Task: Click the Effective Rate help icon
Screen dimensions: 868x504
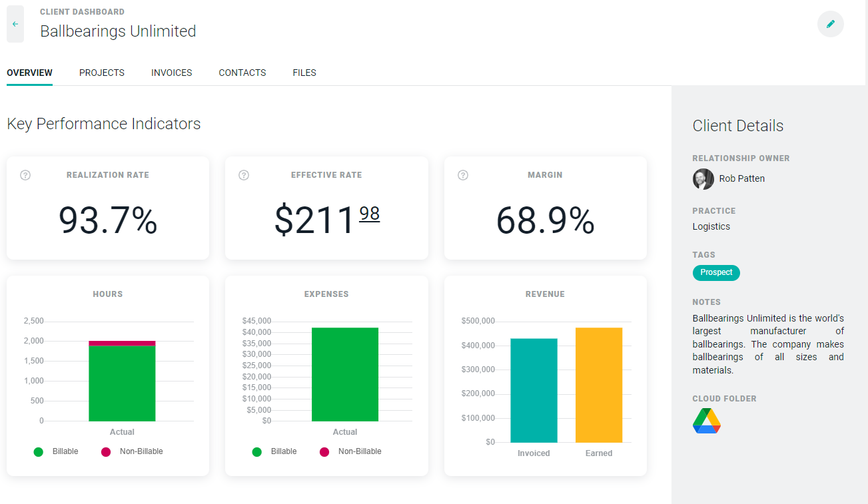Action: 244,175
